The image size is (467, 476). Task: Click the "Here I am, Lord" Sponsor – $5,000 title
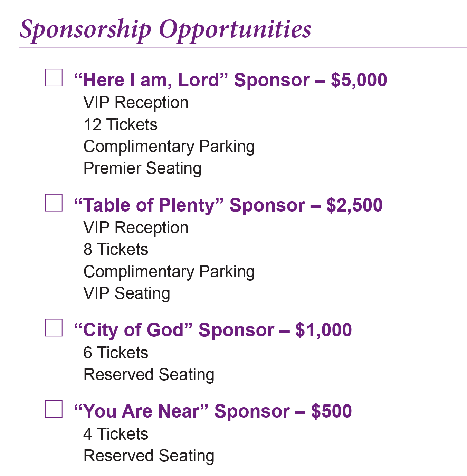click(230, 81)
